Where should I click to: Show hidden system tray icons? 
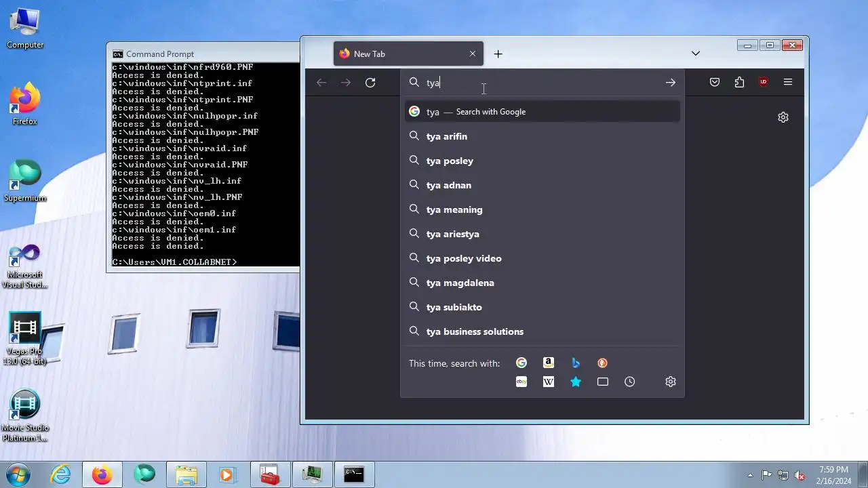coord(750,475)
